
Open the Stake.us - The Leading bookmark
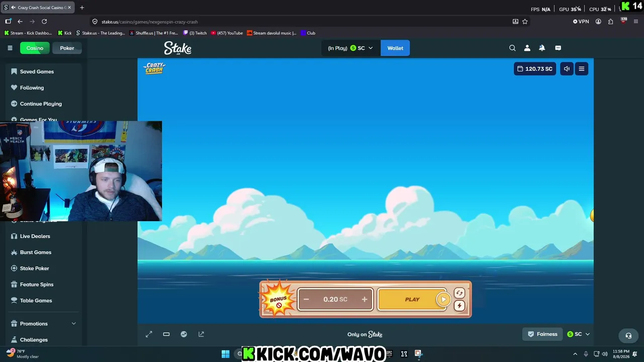100,33
